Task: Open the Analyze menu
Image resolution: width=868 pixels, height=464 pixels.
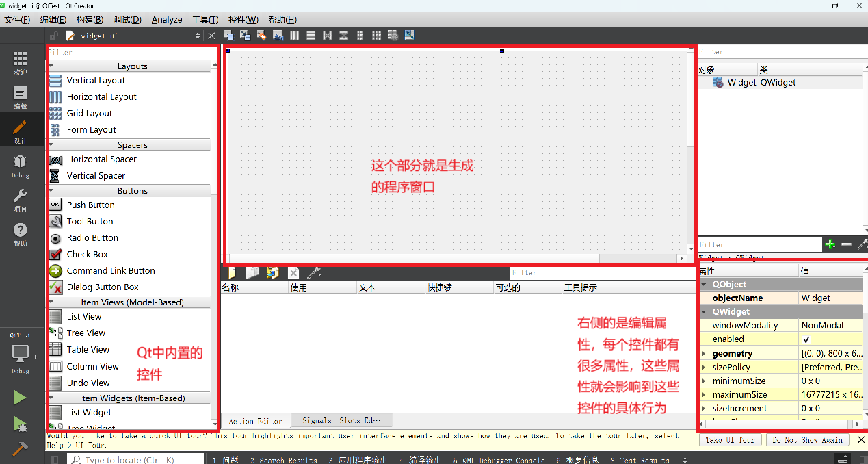Action: (x=167, y=19)
